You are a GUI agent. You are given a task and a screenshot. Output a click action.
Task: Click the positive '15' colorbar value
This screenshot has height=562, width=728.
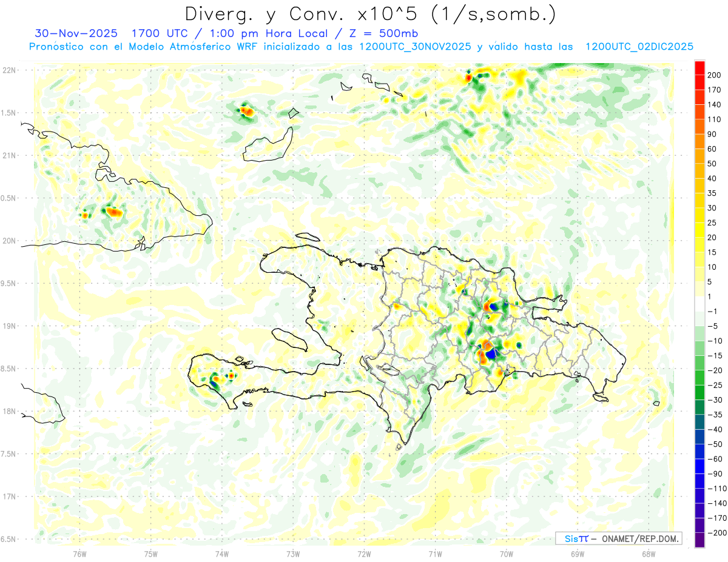pos(713,252)
